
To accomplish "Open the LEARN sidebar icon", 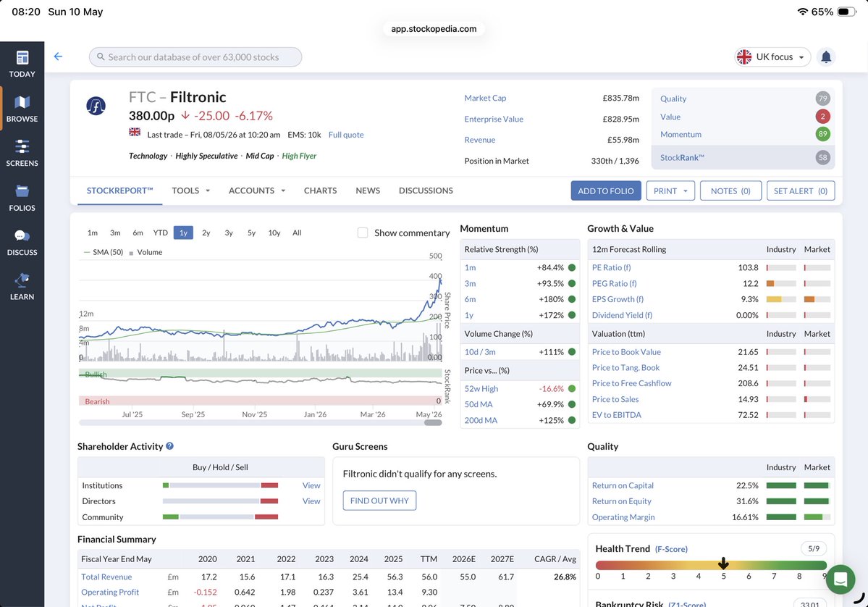I will (x=22, y=286).
